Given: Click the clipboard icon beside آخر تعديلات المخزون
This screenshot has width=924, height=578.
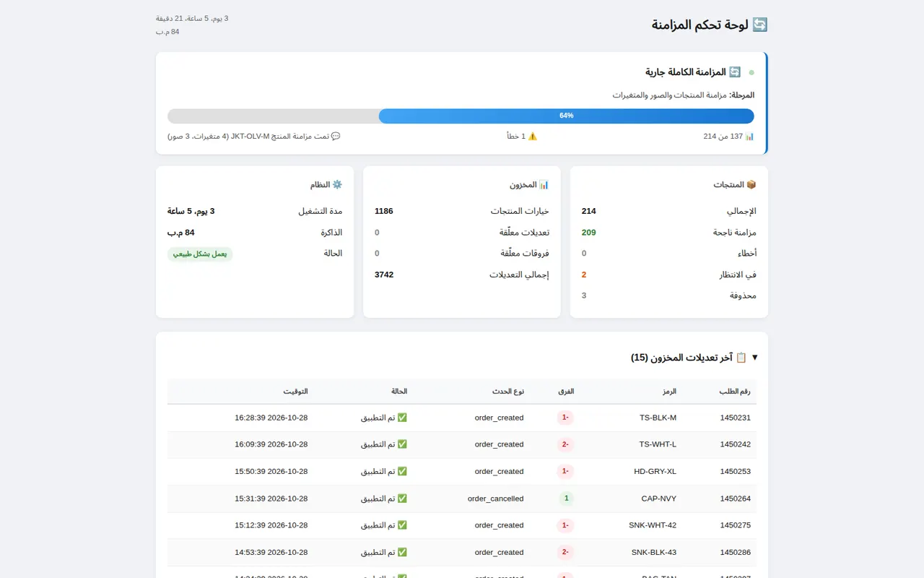Looking at the screenshot, I should pyautogui.click(x=741, y=358).
